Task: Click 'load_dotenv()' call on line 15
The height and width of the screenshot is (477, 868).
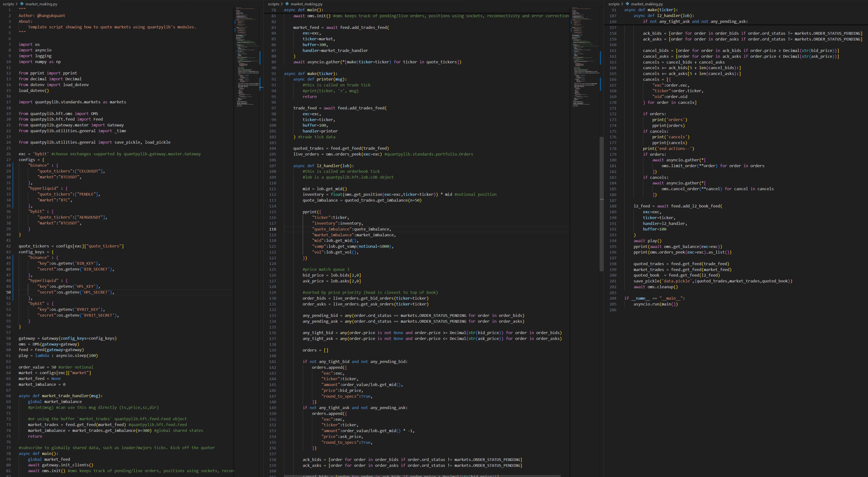Action: [x=34, y=90]
